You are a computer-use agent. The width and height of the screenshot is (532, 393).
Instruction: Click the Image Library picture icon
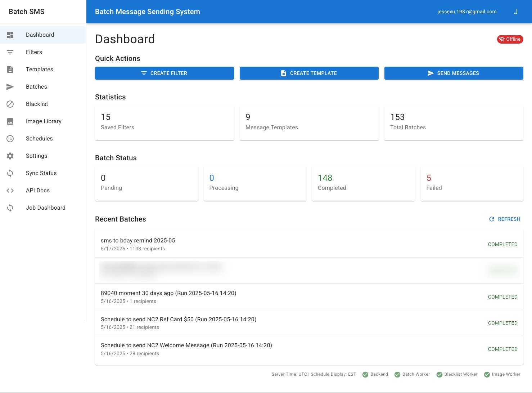point(10,121)
